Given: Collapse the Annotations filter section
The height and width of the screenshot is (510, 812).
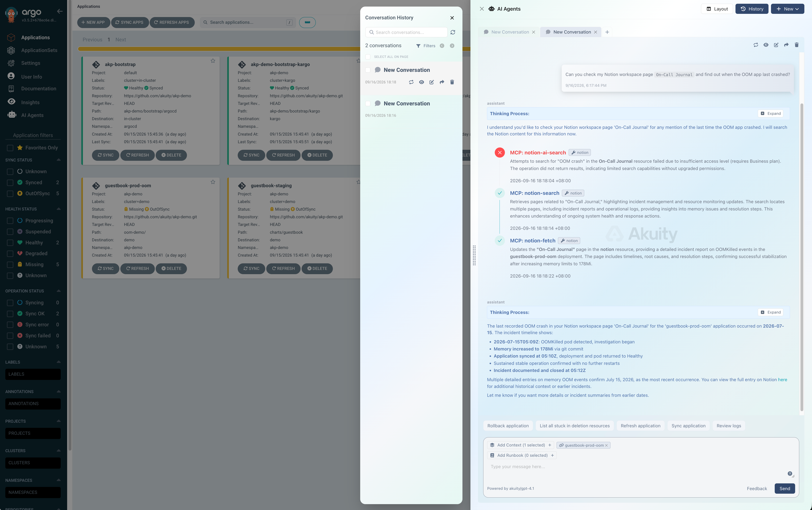Looking at the screenshot, I should (x=59, y=392).
